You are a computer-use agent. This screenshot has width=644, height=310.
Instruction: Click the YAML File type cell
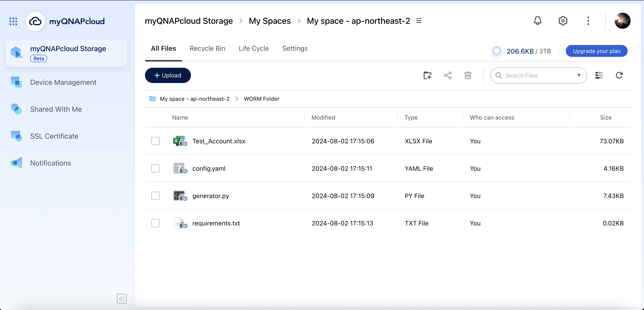[419, 168]
